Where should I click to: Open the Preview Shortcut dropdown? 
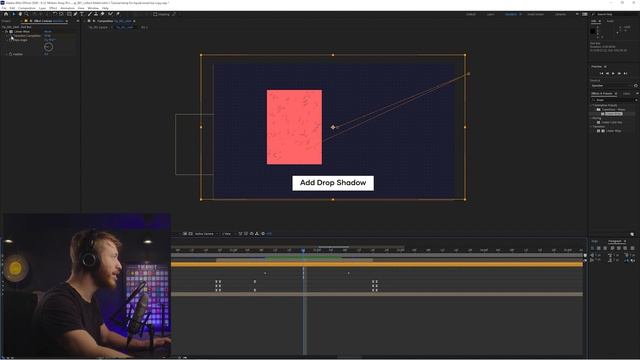pos(611,86)
